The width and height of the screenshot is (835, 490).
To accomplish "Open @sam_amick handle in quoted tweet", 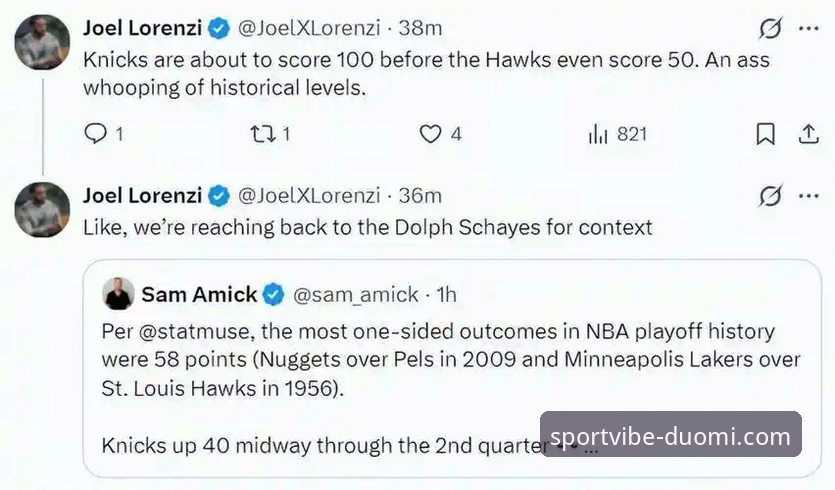I will point(356,295).
